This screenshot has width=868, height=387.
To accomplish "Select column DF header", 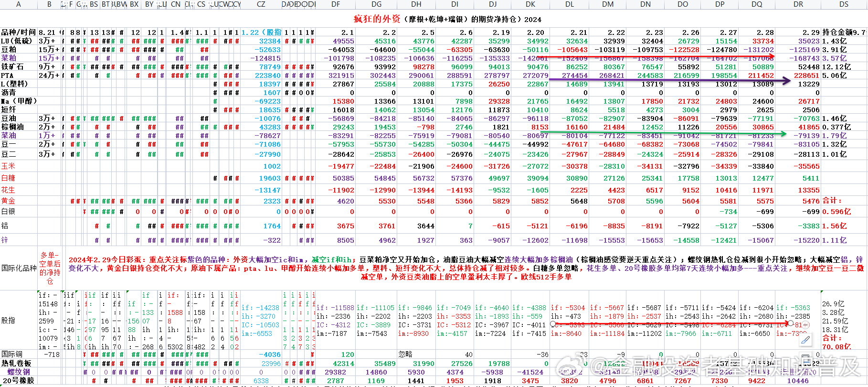I will (x=336, y=4).
